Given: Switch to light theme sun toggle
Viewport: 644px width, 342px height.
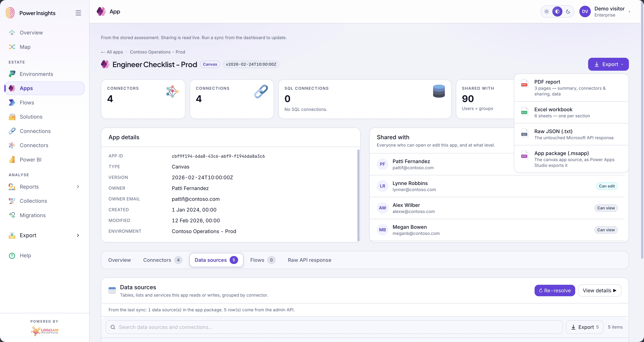Looking at the screenshot, I should [546, 11].
